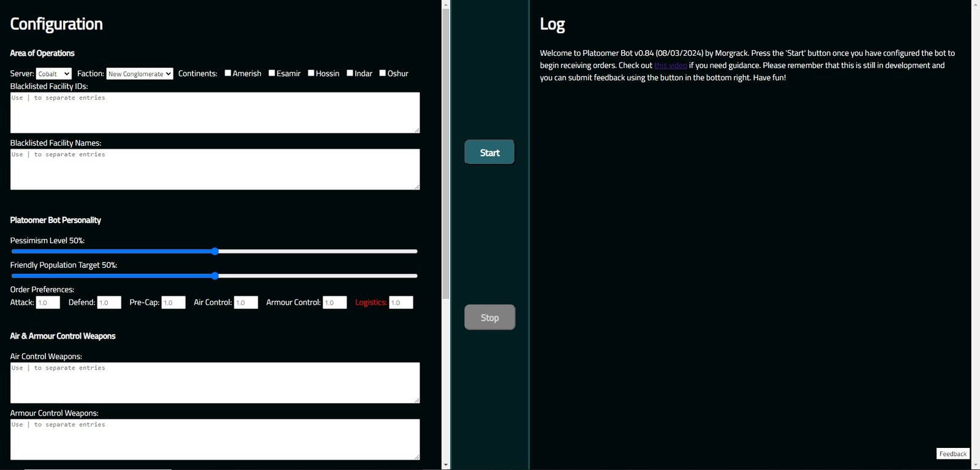Toggle the Oshur continent checkbox
Image resolution: width=980 pixels, height=470 pixels.
tap(383, 73)
